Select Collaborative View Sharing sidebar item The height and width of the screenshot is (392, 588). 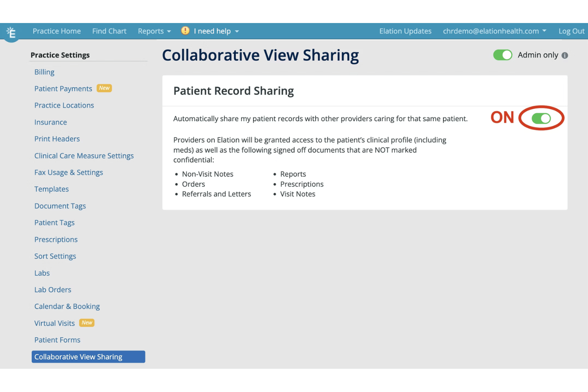point(88,357)
